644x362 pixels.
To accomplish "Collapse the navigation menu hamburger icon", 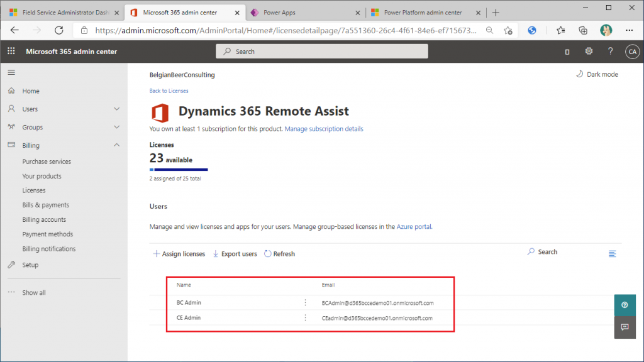I will (x=11, y=73).
